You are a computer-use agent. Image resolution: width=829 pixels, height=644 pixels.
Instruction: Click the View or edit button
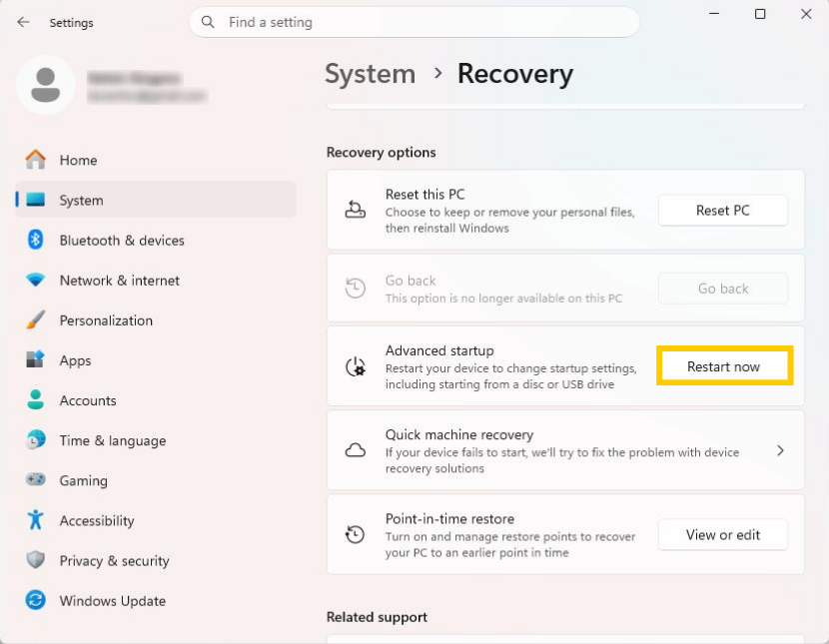(723, 534)
